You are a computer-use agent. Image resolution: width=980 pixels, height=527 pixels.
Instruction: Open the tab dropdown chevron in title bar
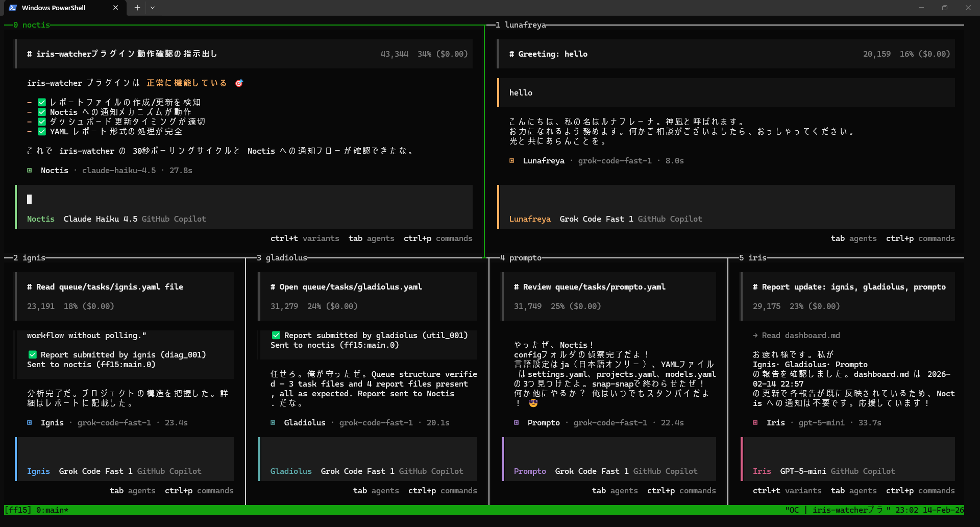[x=153, y=8]
